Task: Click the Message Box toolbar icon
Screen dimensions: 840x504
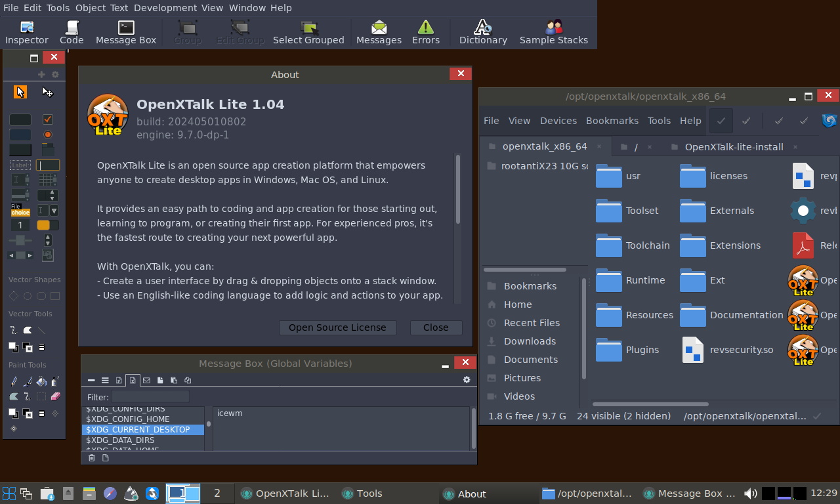Action: 126,32
